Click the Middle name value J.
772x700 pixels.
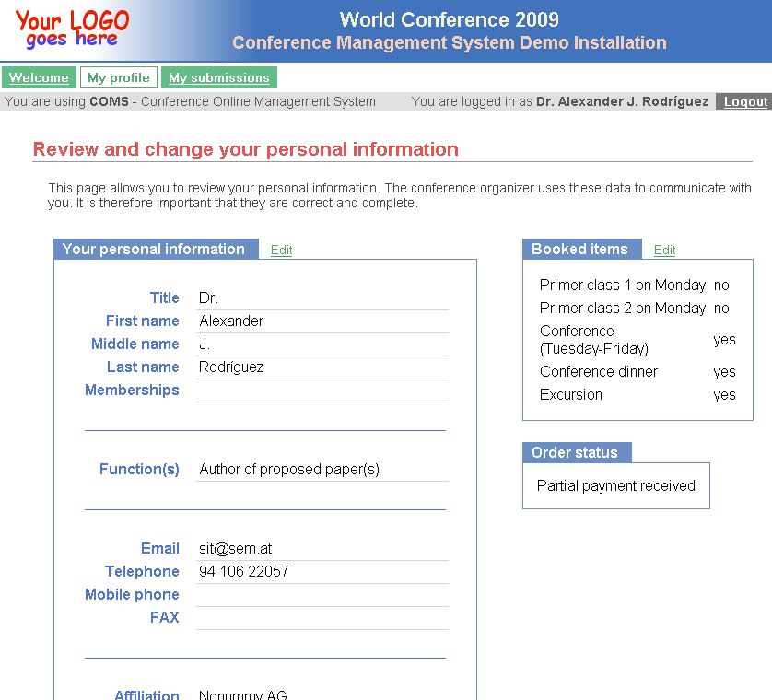(x=205, y=344)
